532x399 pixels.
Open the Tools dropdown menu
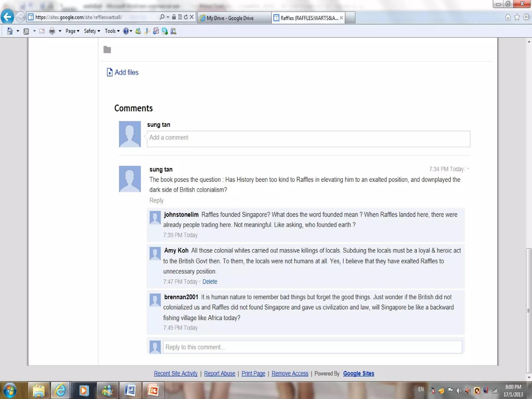point(112,31)
